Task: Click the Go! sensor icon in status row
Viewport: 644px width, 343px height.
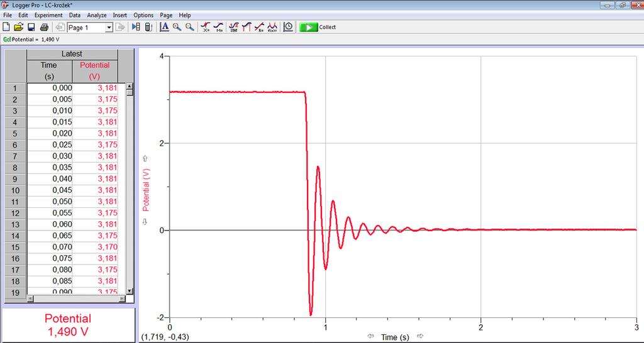Action: [x=6, y=40]
